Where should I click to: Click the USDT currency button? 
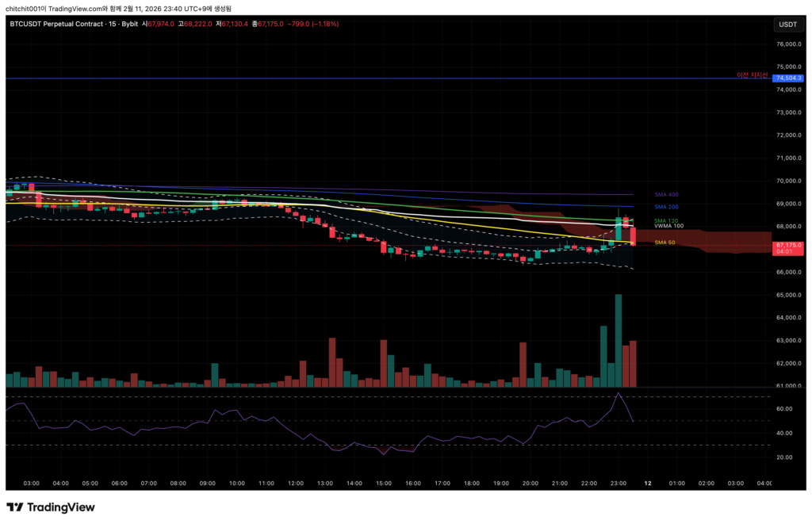[787, 25]
